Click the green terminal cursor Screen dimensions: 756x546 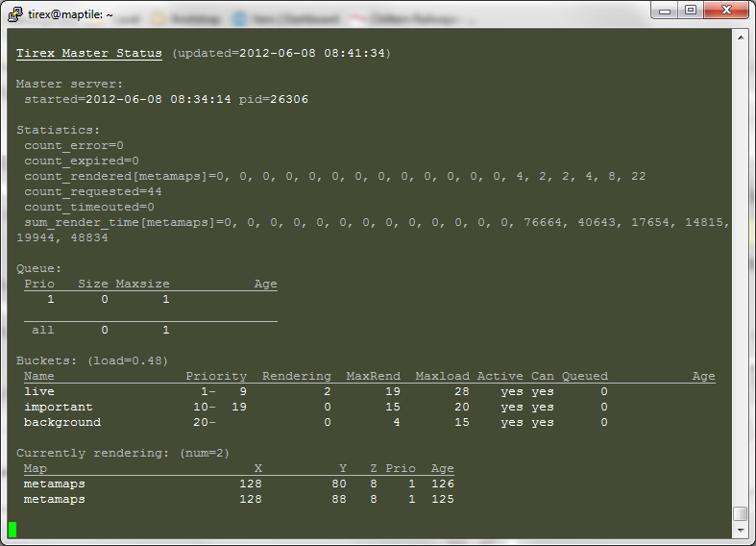(12, 530)
